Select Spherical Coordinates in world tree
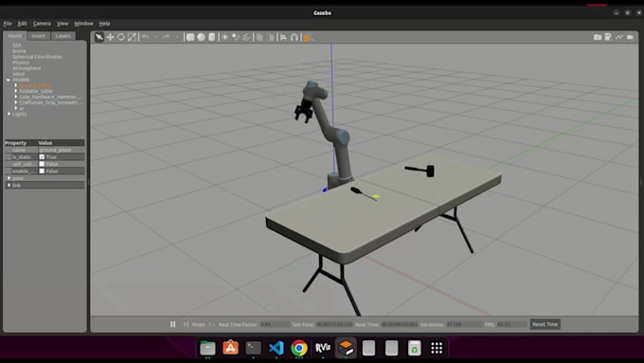 pos(37,57)
